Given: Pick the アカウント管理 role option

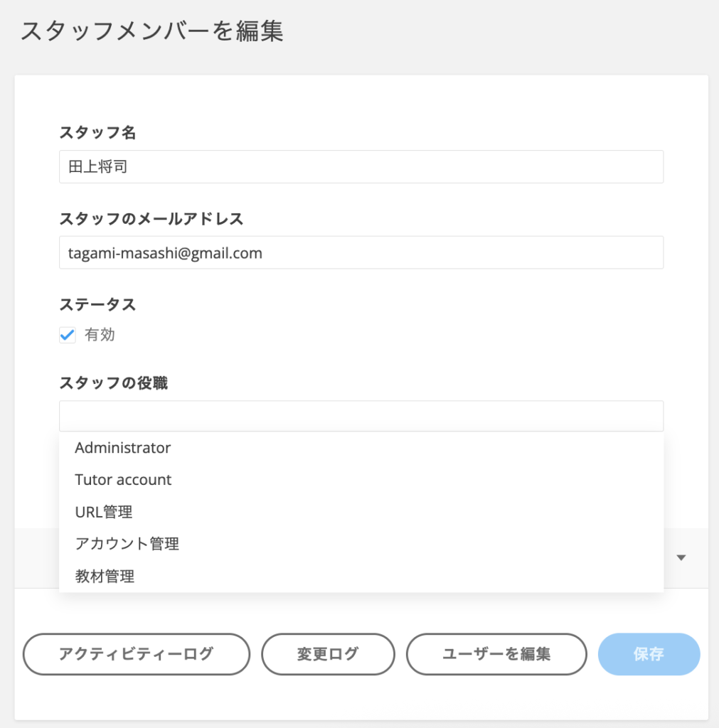Looking at the screenshot, I should pyautogui.click(x=127, y=544).
